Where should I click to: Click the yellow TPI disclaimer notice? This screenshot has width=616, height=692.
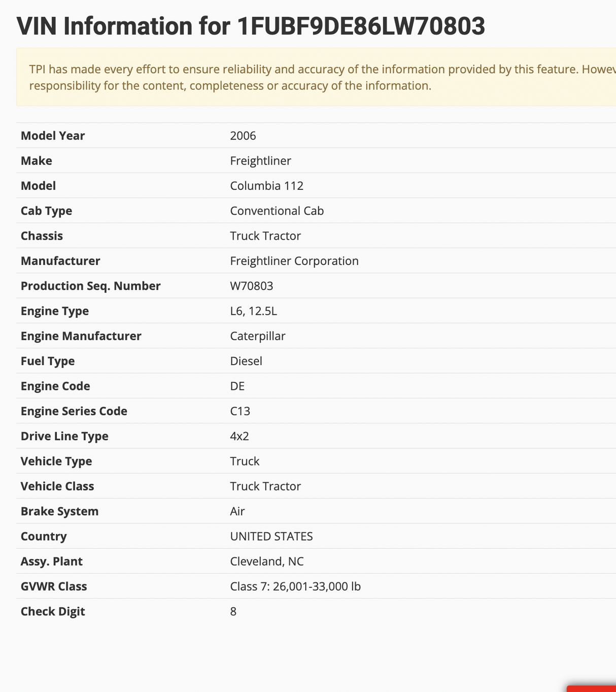316,77
